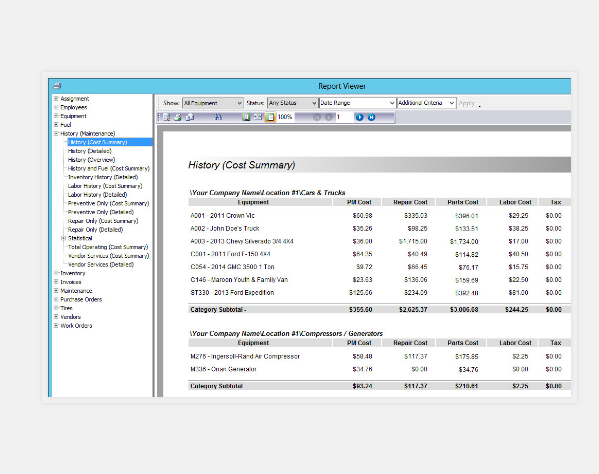
Task: Click the find binoculars icon
Action: pos(218,117)
